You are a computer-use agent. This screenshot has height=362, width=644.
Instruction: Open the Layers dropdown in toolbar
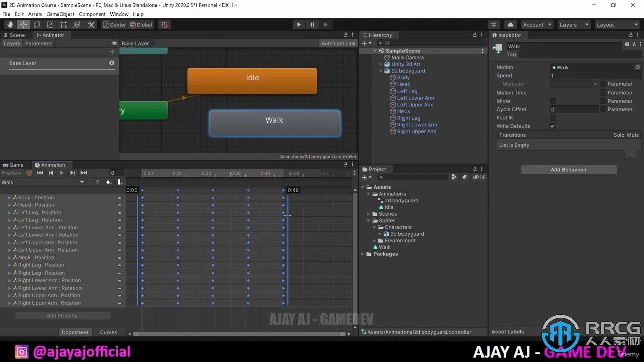(573, 25)
